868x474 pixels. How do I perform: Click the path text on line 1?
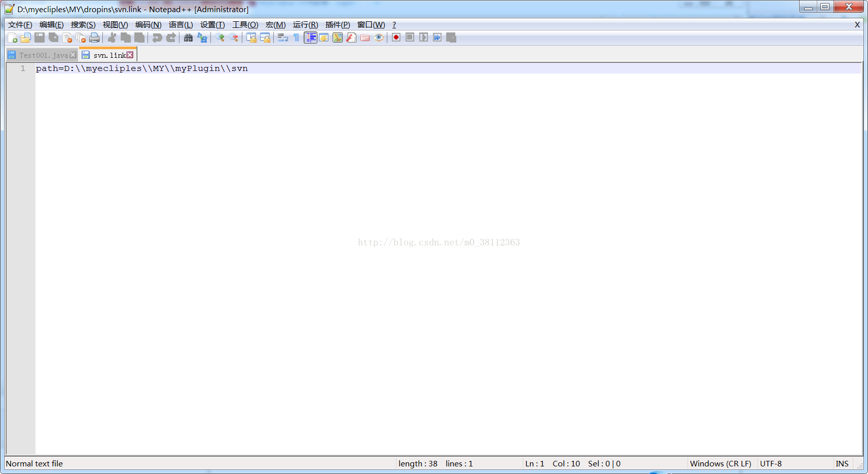[142, 68]
